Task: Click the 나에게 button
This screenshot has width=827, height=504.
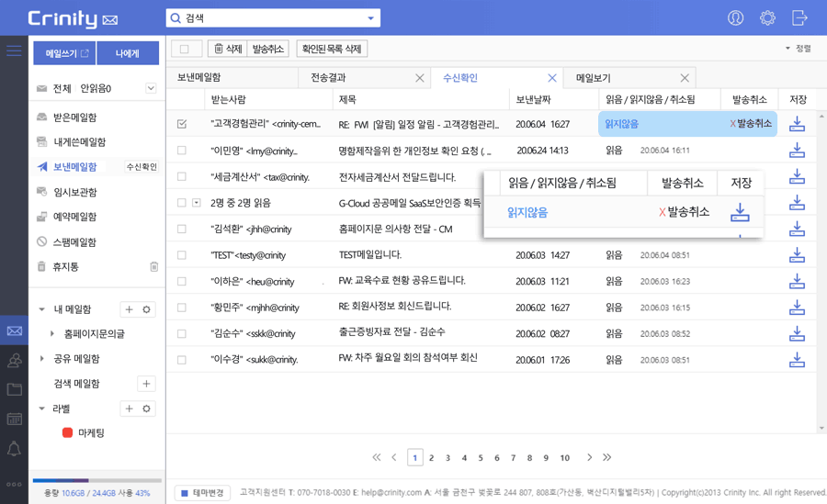Action: click(128, 53)
